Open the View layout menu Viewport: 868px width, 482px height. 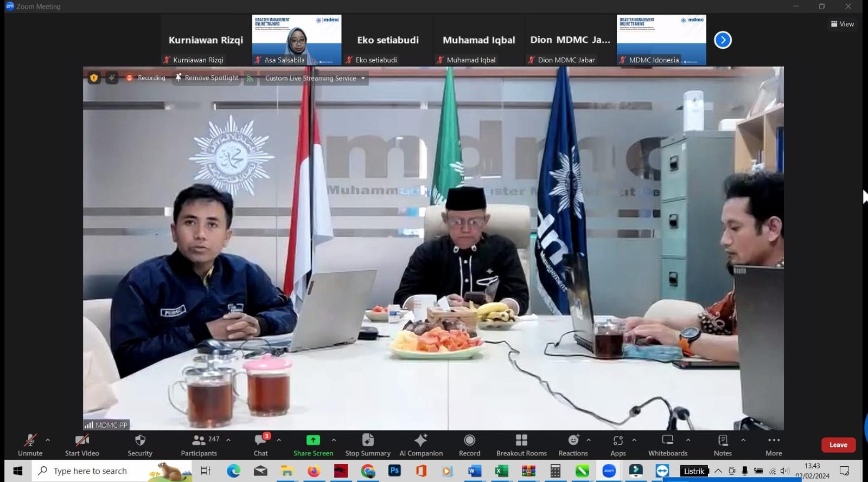843,24
